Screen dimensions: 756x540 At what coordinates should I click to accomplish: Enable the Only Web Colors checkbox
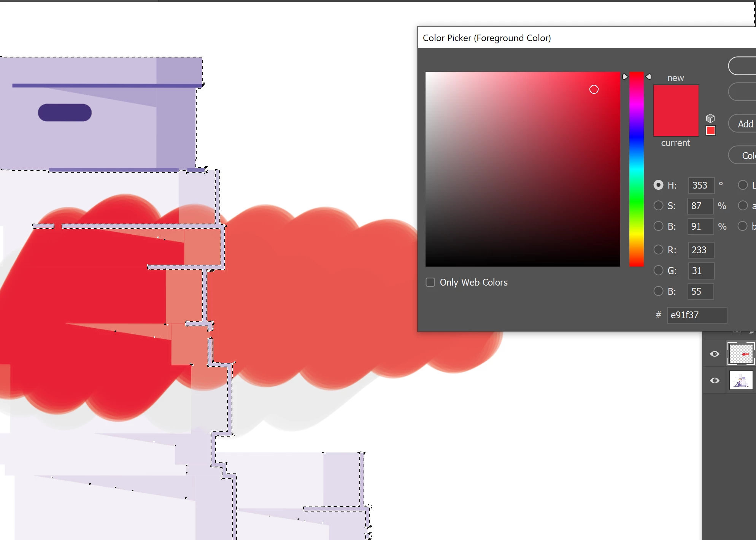pos(430,282)
